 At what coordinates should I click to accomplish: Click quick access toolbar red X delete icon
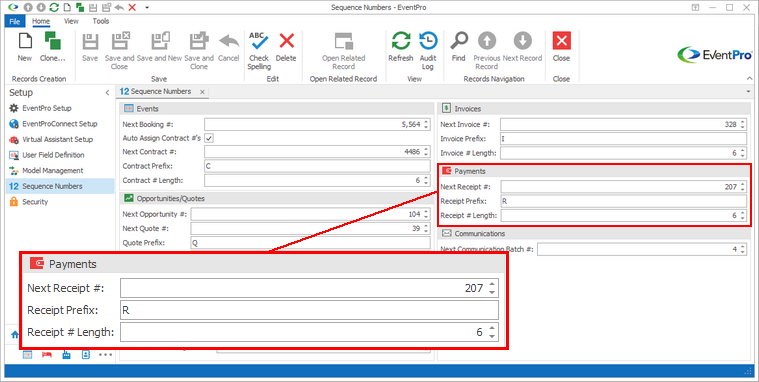pyautogui.click(x=132, y=7)
